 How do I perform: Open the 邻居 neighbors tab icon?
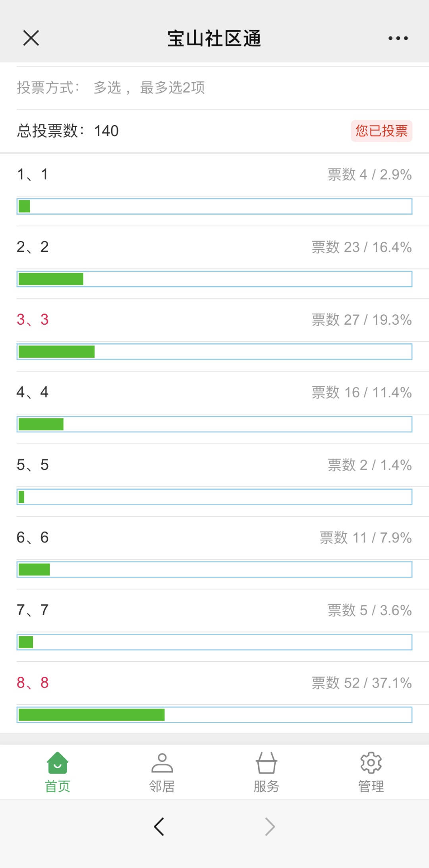point(162,763)
